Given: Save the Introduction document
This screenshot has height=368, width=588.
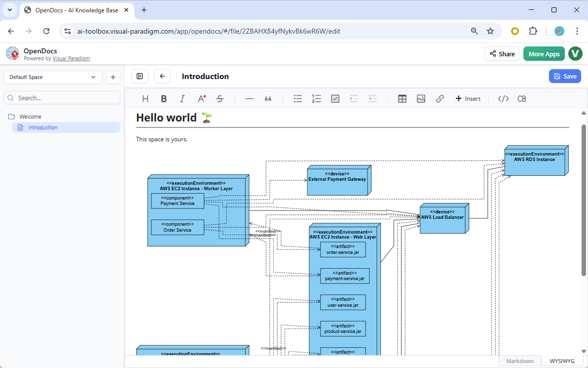Looking at the screenshot, I should 565,76.
